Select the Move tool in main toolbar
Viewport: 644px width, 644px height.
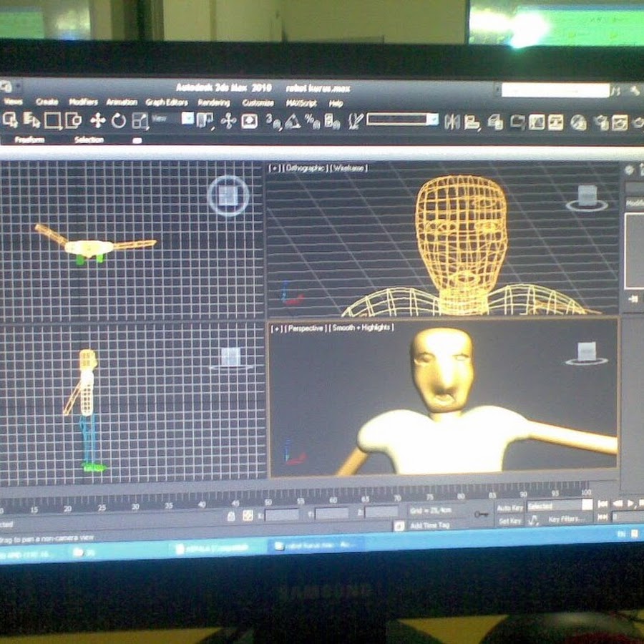tap(97, 121)
